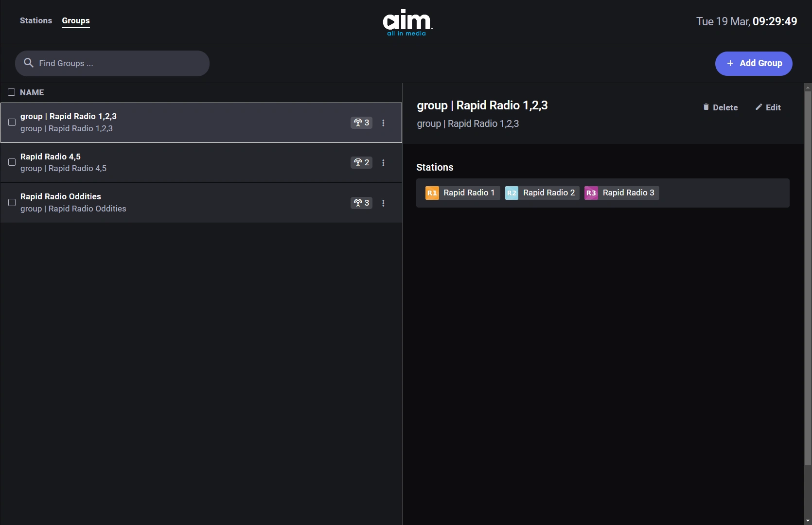Viewport: 812px width, 525px height.
Task: Click the plus icon in Add Group
Action: point(730,63)
